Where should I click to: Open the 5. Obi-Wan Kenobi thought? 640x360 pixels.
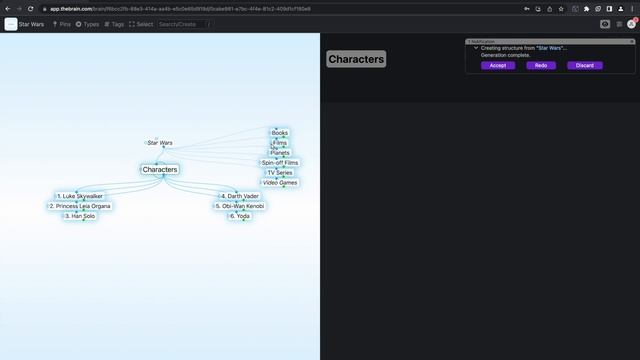[240, 206]
